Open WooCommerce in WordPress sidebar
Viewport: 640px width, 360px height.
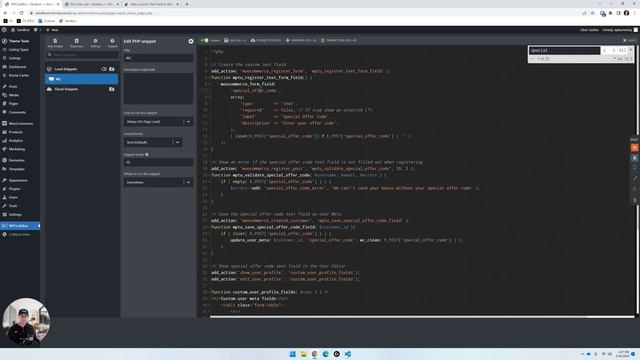pos(20,123)
